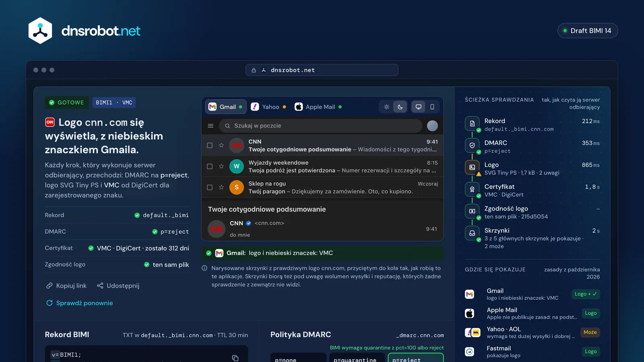Viewport: 644px width, 362px height.
Task: Click the blue verified checkmark beside CNN
Action: point(248,223)
